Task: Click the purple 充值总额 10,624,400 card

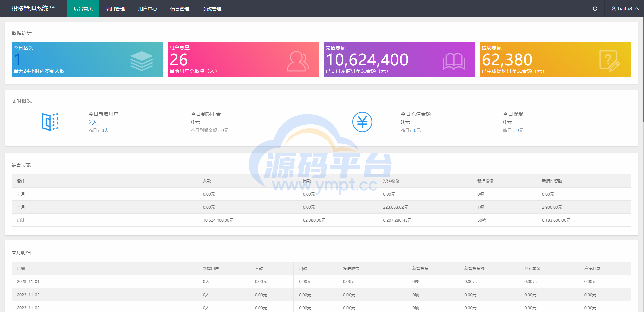Action: coord(399,59)
